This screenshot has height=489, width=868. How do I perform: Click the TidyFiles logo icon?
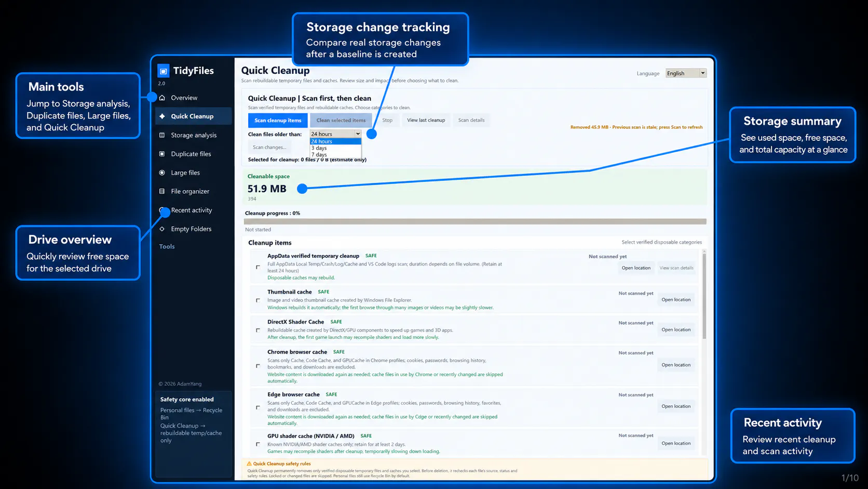point(163,71)
